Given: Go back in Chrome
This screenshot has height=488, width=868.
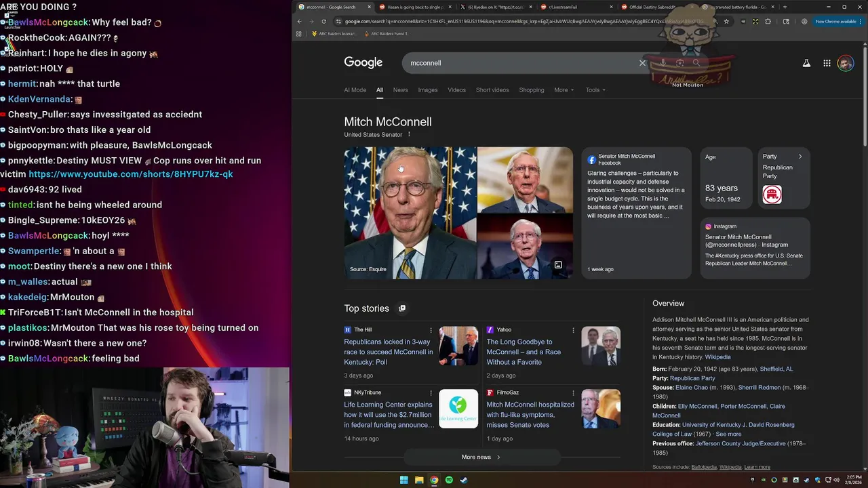Looking at the screenshot, I should [x=299, y=21].
